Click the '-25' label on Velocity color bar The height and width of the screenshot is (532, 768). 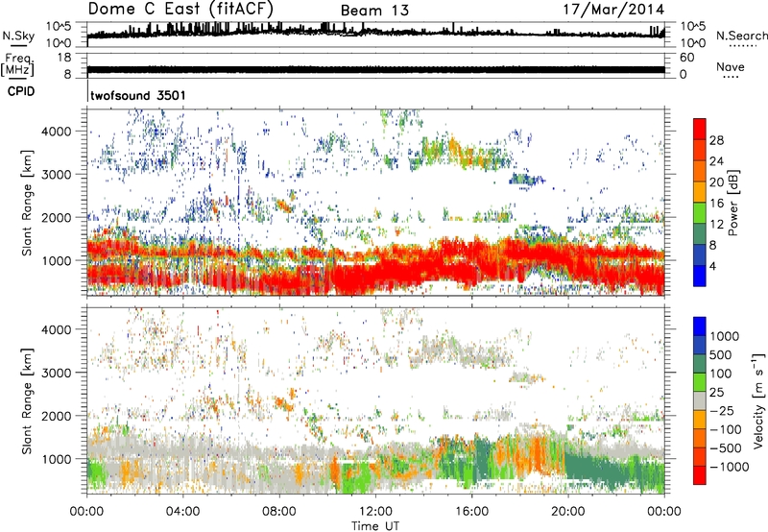point(722,411)
